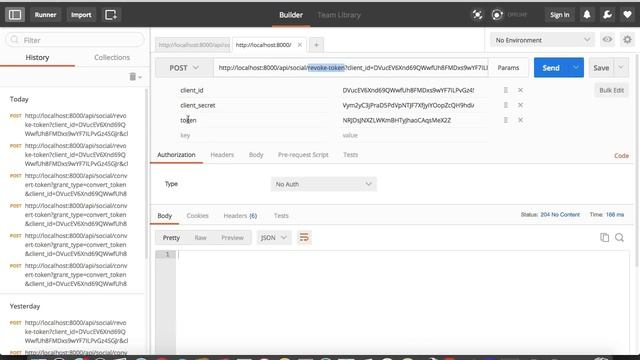
Task: Click the Params button
Action: 508,68
